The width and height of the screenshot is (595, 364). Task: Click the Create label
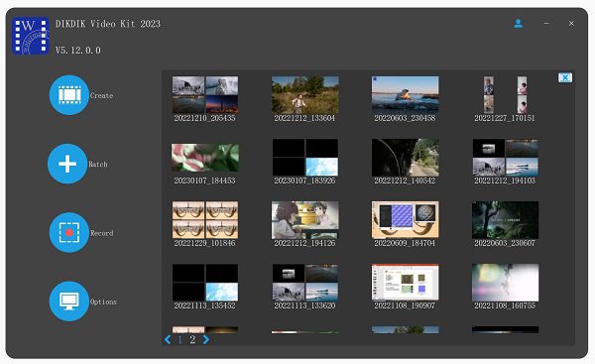point(102,95)
